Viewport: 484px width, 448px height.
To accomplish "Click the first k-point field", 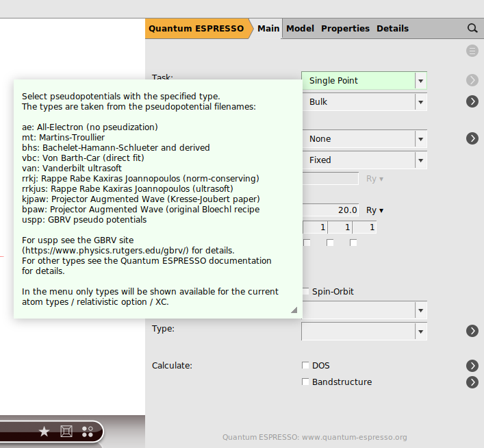I will [x=315, y=227].
